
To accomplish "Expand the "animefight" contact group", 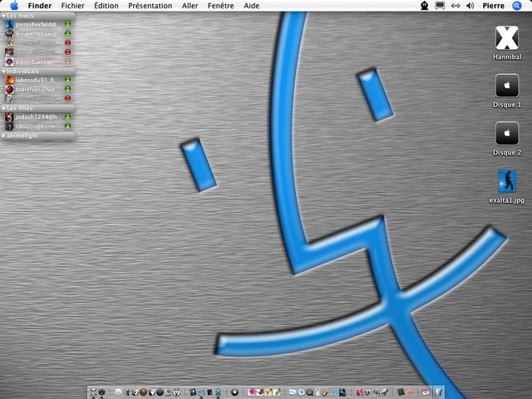I will [3, 135].
